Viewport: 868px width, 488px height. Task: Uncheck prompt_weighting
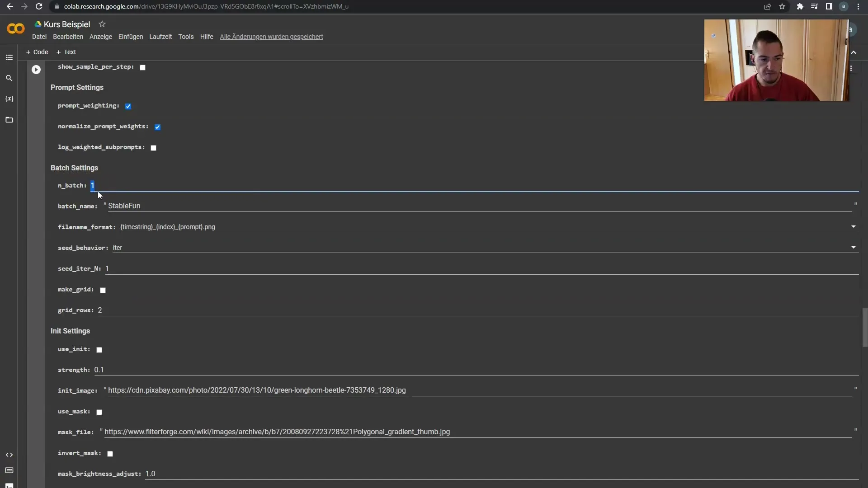(128, 106)
